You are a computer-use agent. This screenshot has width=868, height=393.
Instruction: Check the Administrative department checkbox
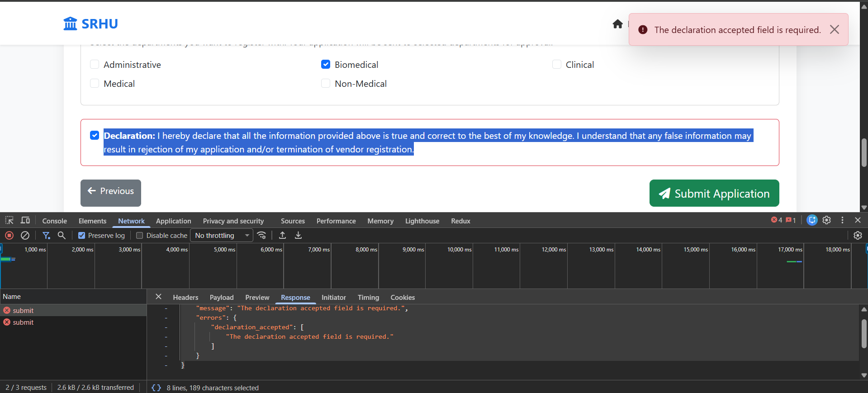[95, 65]
